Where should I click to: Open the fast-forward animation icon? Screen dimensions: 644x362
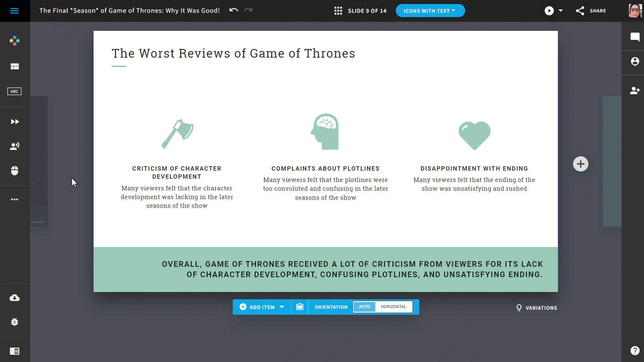click(15, 122)
